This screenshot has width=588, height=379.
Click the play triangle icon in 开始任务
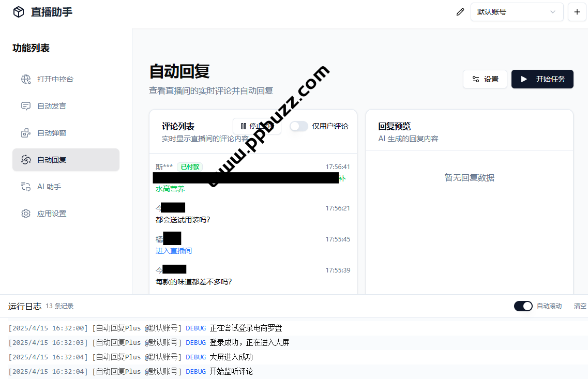pyautogui.click(x=524, y=79)
